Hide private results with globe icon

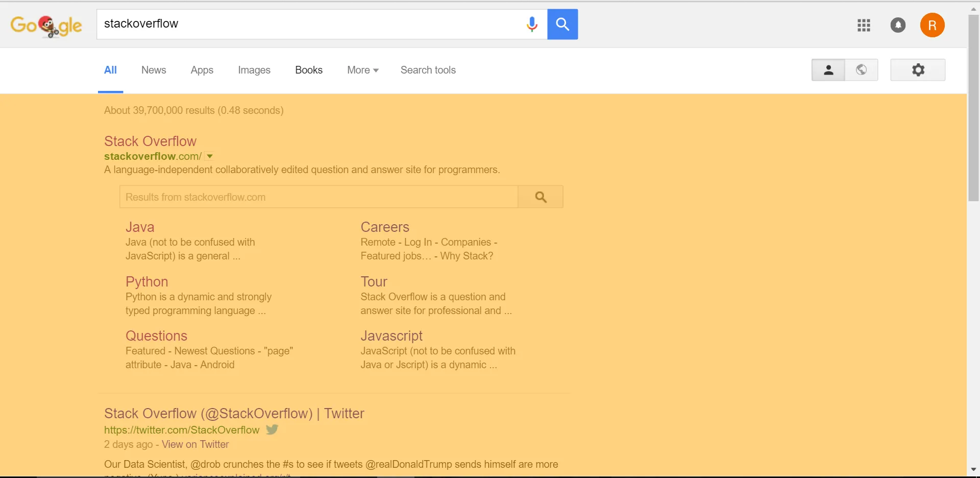point(862,70)
